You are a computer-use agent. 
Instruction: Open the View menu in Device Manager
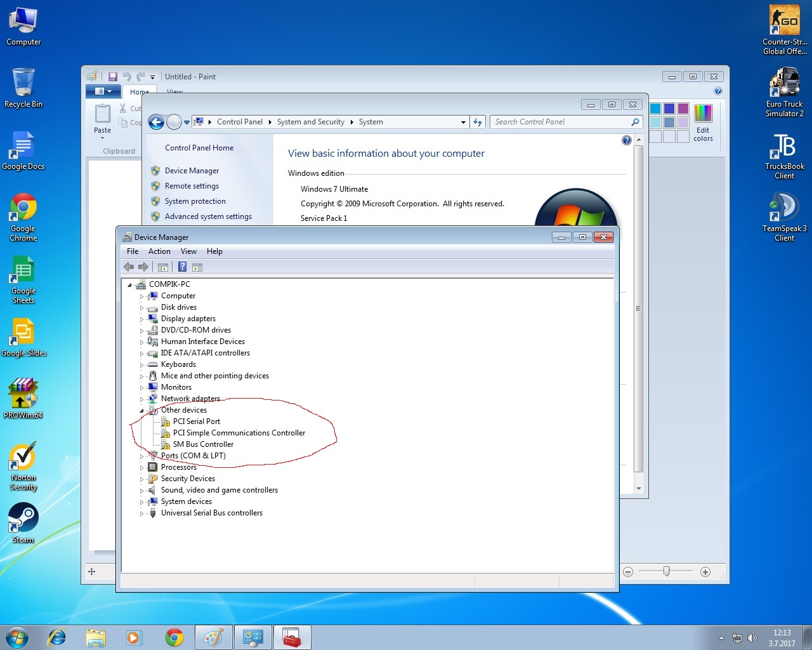point(188,251)
